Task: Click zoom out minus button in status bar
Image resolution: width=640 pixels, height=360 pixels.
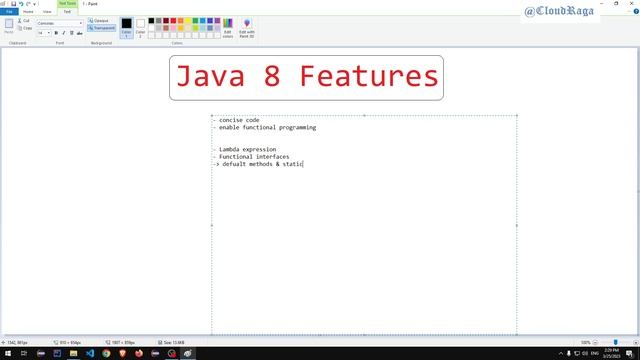Action: 595,342
